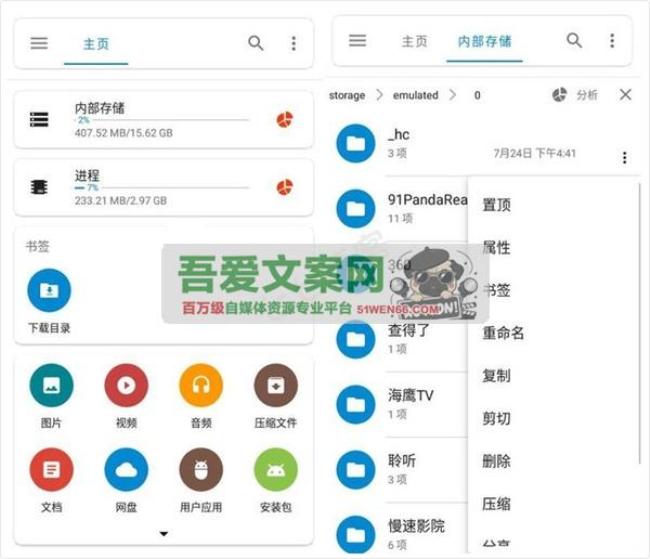This screenshot has height=559, width=650.
Task: Open the overflow menu in the right panel header
Action: pyautogui.click(x=612, y=41)
